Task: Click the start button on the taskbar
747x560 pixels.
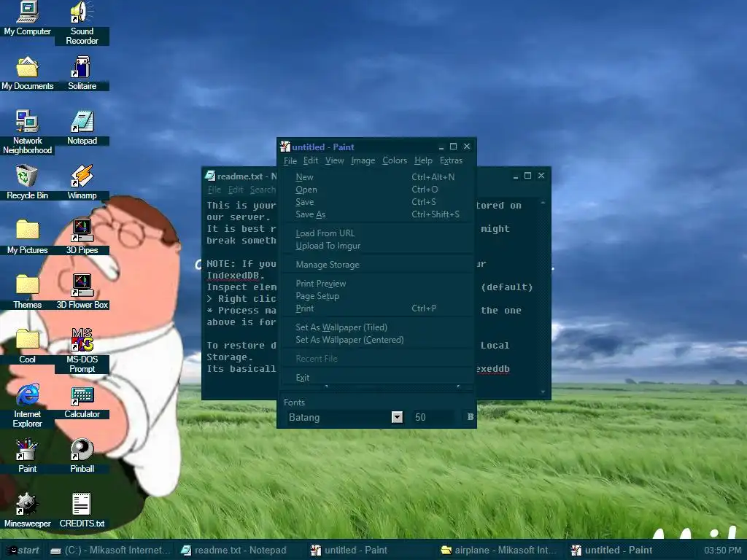Action: pos(23,550)
